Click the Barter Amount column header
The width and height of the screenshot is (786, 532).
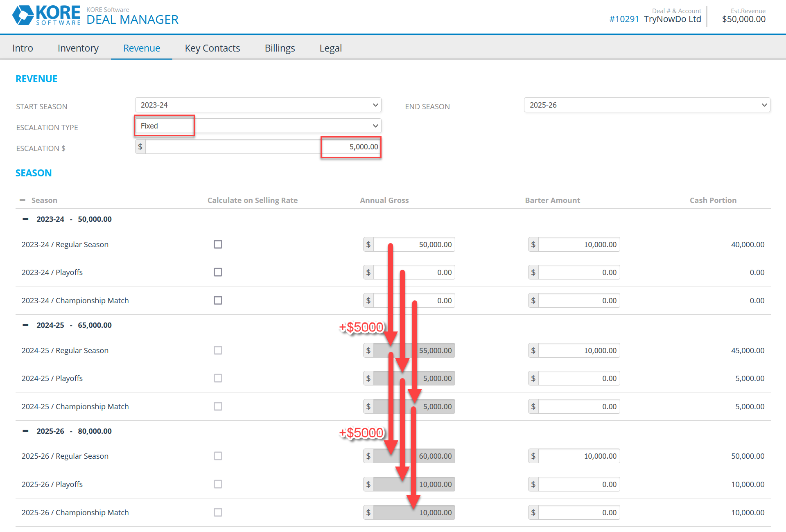[x=552, y=200]
